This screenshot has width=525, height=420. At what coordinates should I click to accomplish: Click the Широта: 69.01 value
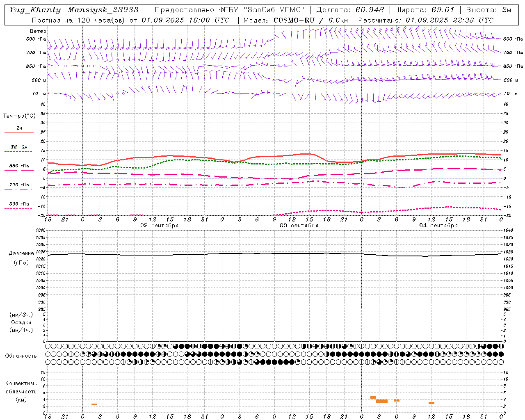pyautogui.click(x=425, y=10)
